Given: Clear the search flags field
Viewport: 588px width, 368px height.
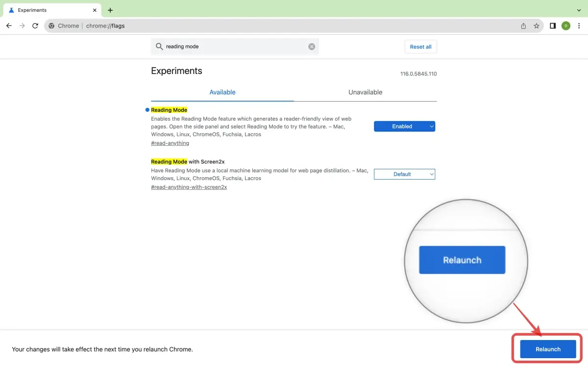Looking at the screenshot, I should coord(312,47).
